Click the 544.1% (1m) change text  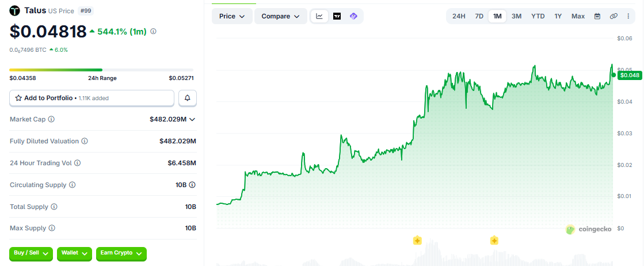(122, 32)
